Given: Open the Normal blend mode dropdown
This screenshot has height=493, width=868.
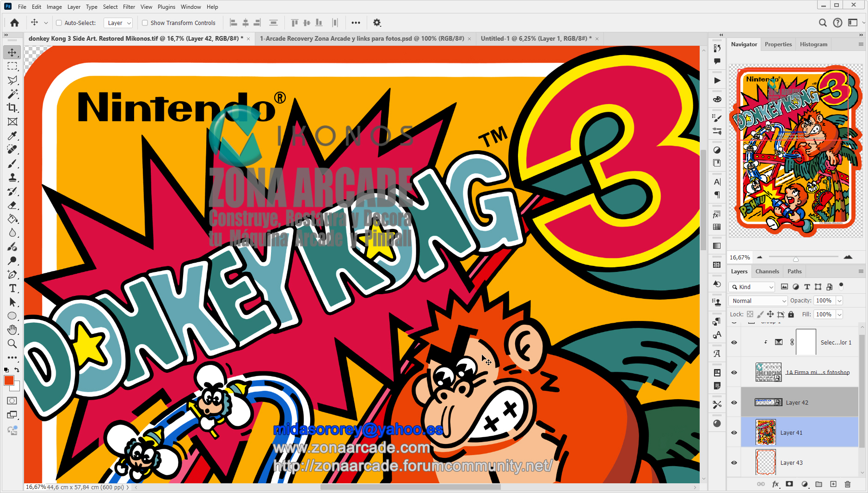Looking at the screenshot, I should [758, 301].
